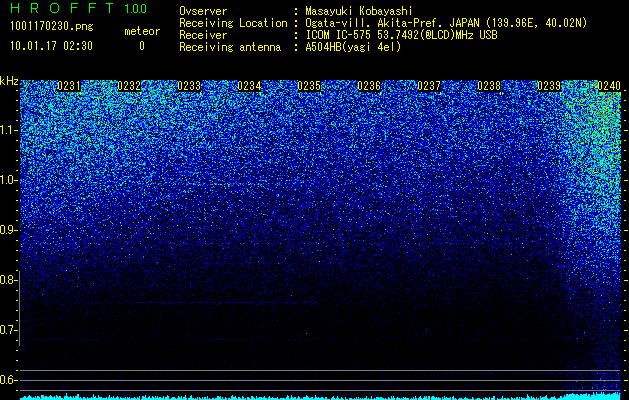Click the Receiving antenna label
Screen dimensions: 629x400
coord(230,47)
